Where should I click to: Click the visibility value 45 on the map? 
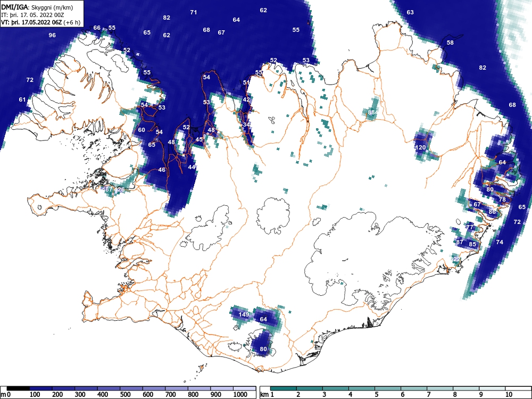click(x=199, y=140)
